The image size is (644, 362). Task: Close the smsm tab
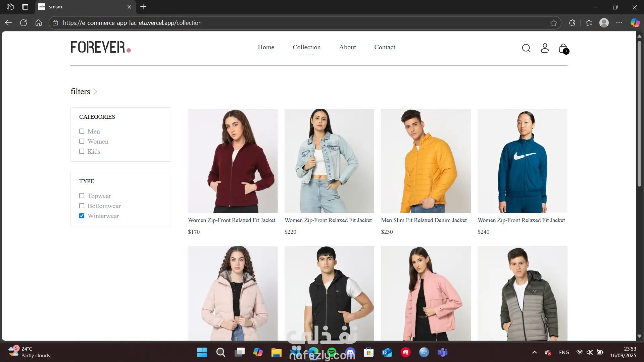pyautogui.click(x=130, y=7)
